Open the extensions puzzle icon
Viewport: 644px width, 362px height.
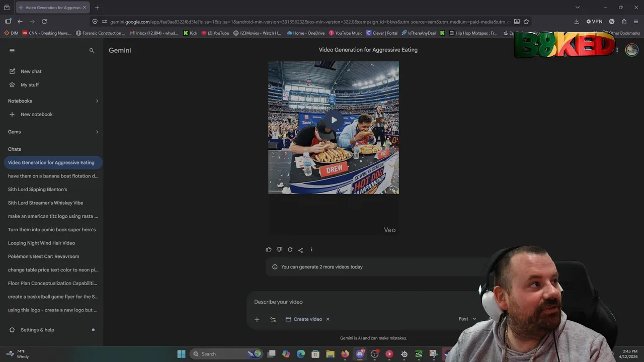pyautogui.click(x=624, y=22)
